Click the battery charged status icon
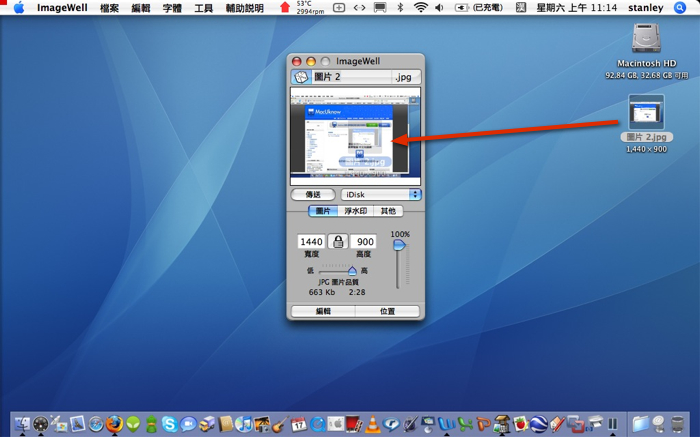 479,8
